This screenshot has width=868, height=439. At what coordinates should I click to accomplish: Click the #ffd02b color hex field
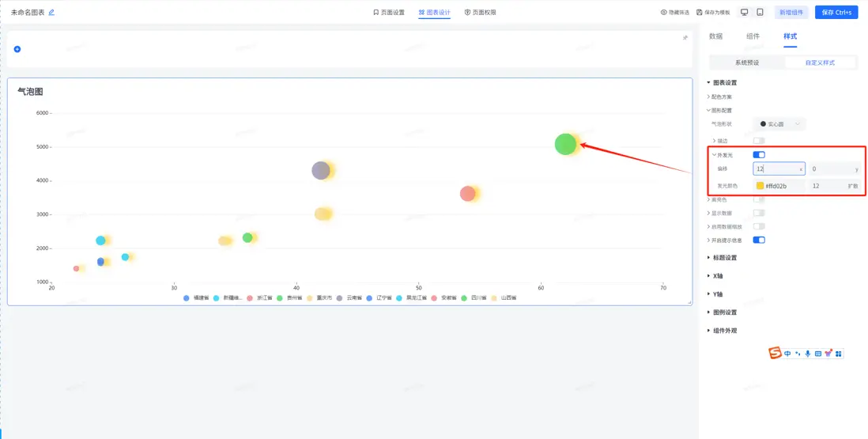point(779,186)
